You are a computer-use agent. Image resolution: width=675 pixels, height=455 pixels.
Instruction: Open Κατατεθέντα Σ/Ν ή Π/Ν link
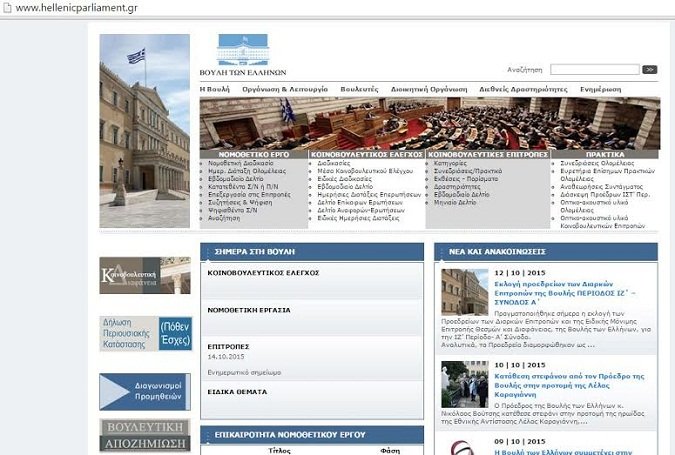point(243,187)
